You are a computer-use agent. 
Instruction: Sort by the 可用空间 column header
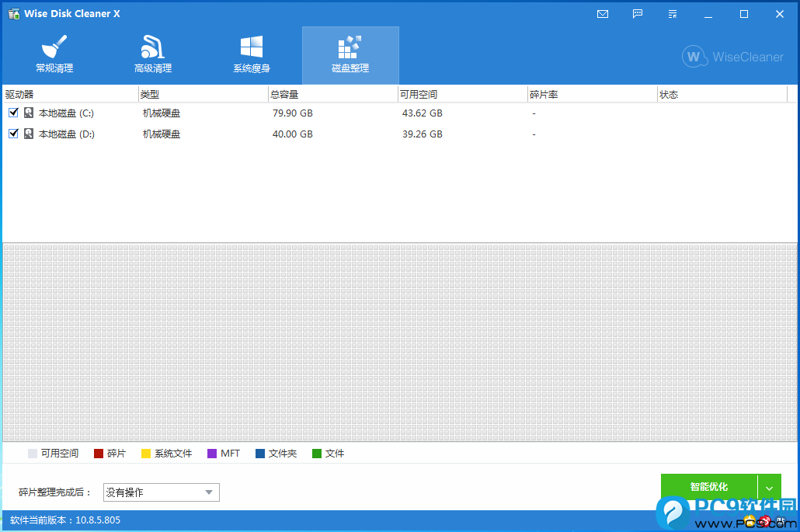[x=462, y=95]
